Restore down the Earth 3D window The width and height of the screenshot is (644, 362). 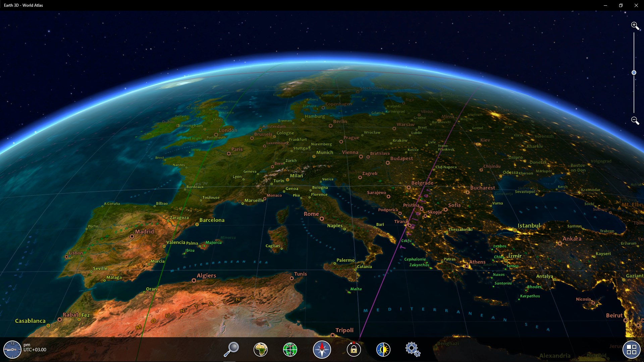[x=621, y=5]
